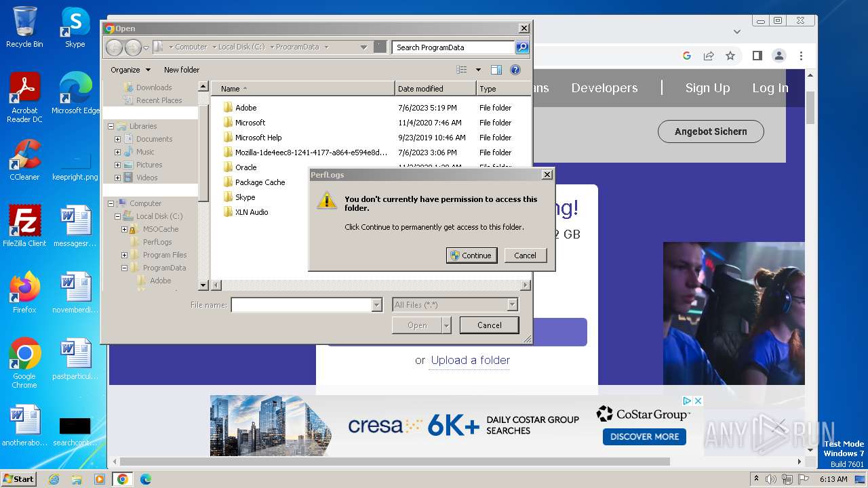Open Windows Media Player taskbar icon

(100, 479)
